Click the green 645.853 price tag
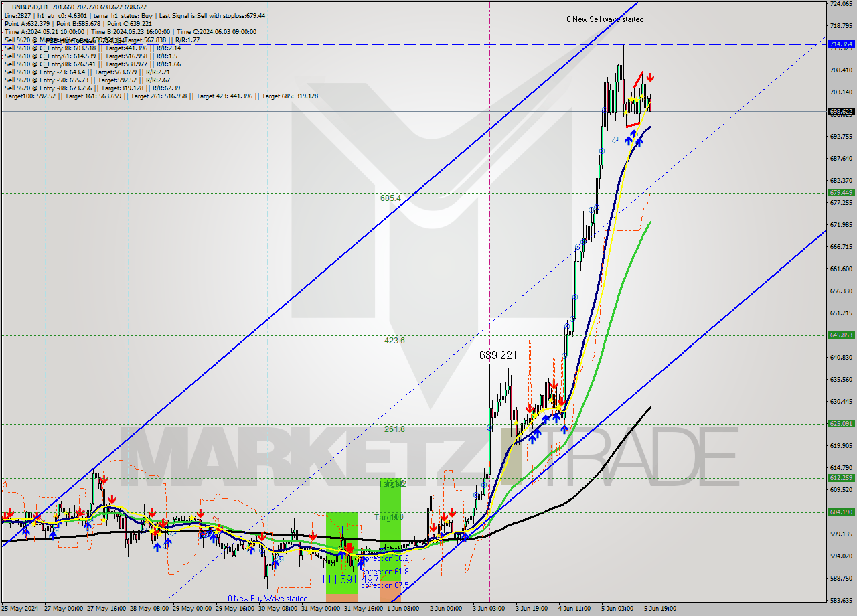The height and width of the screenshot is (616, 857). (x=841, y=335)
